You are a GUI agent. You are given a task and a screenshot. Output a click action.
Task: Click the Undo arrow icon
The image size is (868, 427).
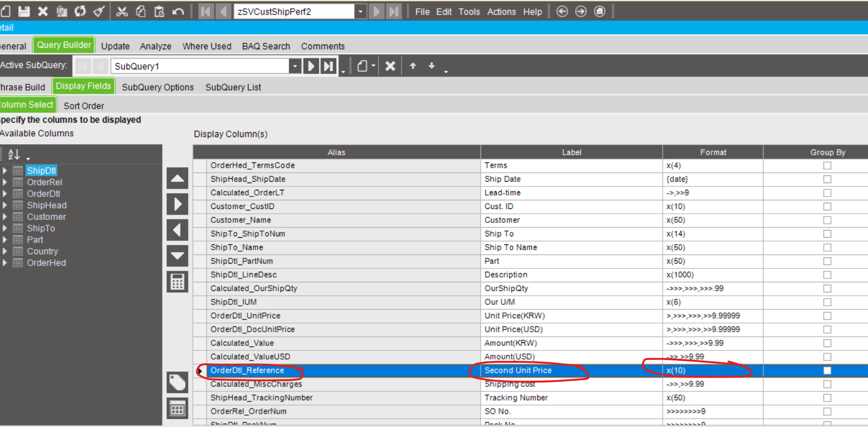point(178,11)
